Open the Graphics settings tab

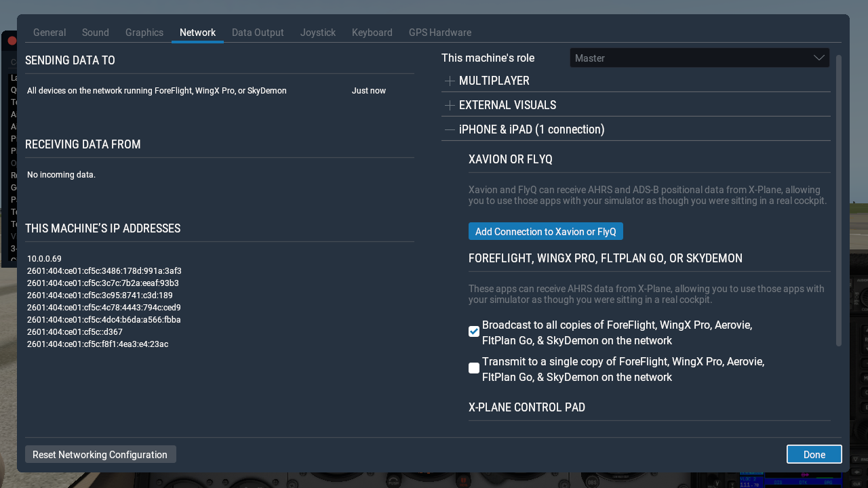tap(144, 33)
